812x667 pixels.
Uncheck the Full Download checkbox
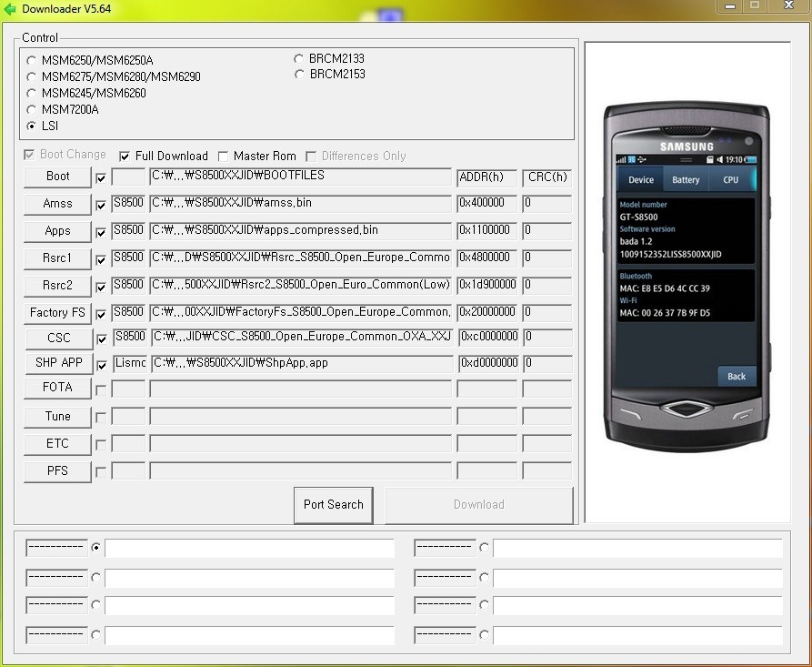pos(125,157)
